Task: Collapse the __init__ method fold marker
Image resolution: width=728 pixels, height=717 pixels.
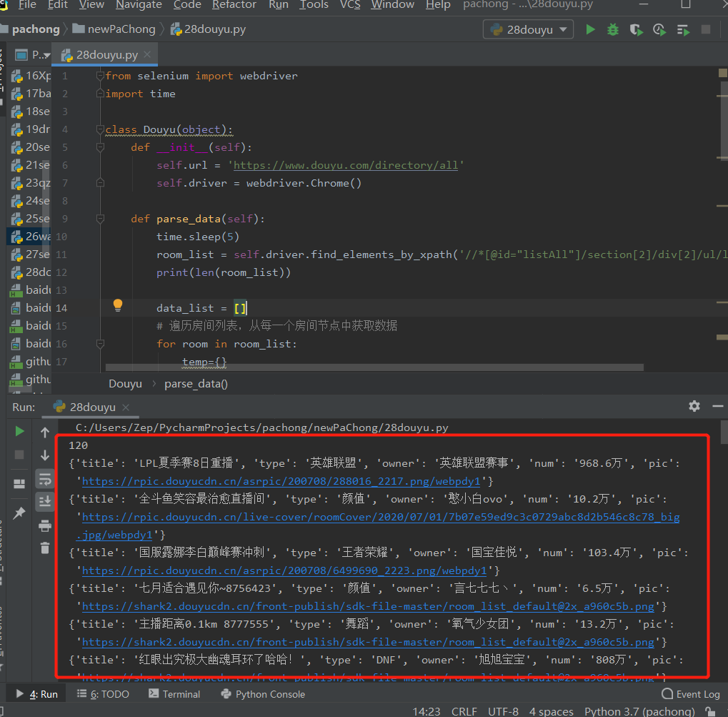Action: tap(100, 147)
